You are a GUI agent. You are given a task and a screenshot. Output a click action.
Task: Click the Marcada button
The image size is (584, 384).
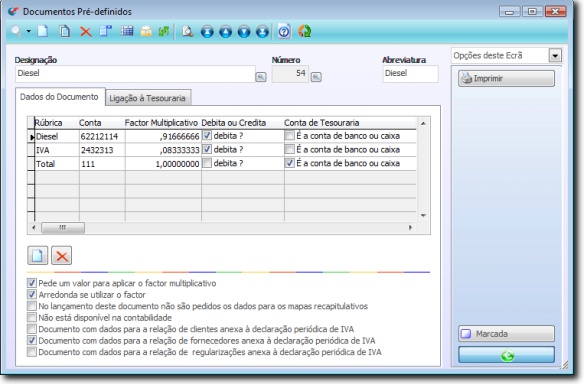pyautogui.click(x=506, y=334)
